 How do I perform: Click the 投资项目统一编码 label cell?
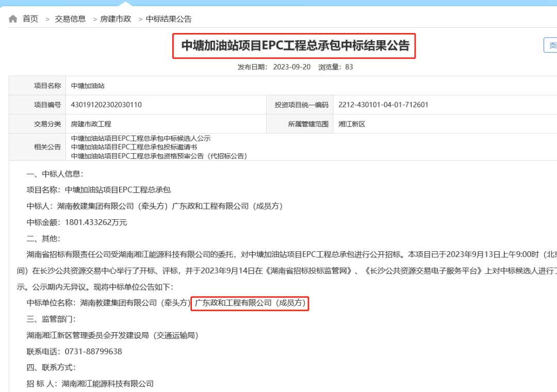(x=300, y=105)
